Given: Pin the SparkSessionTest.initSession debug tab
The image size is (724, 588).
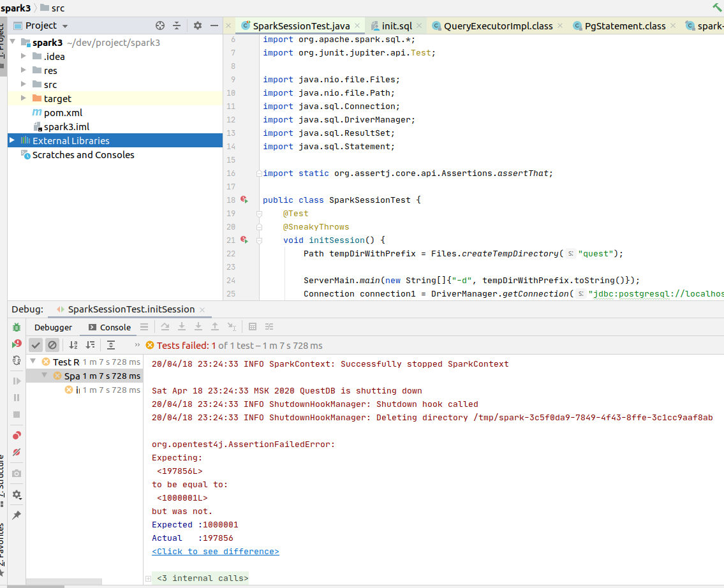Looking at the screenshot, I should tap(16, 515).
